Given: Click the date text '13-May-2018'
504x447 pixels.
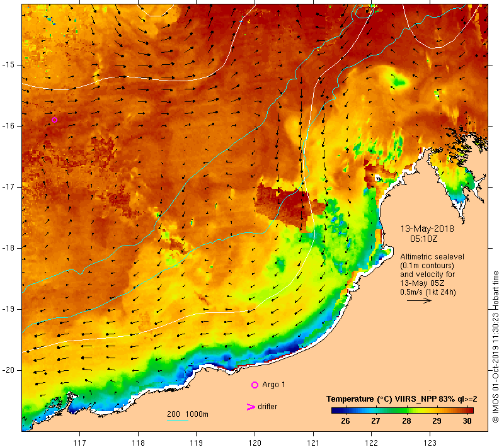Looking at the screenshot, I should pyautogui.click(x=427, y=229).
